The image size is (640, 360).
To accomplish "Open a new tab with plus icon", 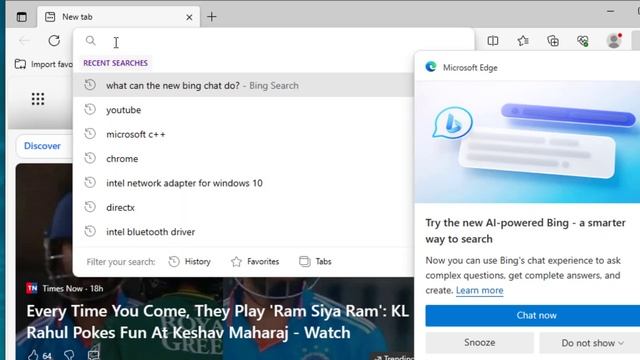I will (211, 17).
